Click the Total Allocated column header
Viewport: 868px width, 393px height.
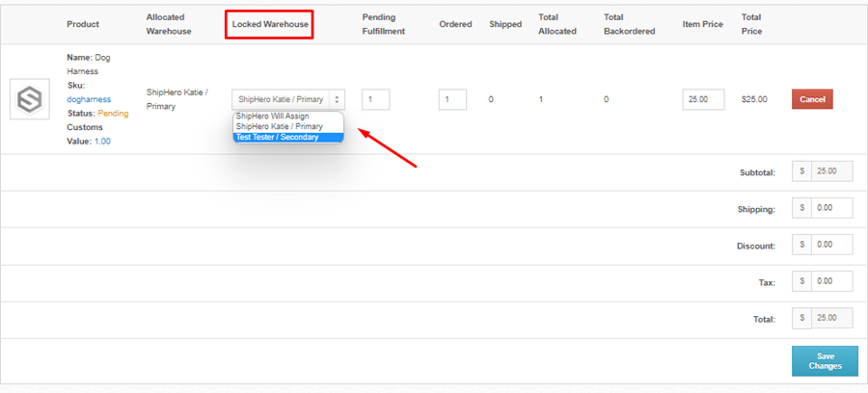[x=557, y=24]
